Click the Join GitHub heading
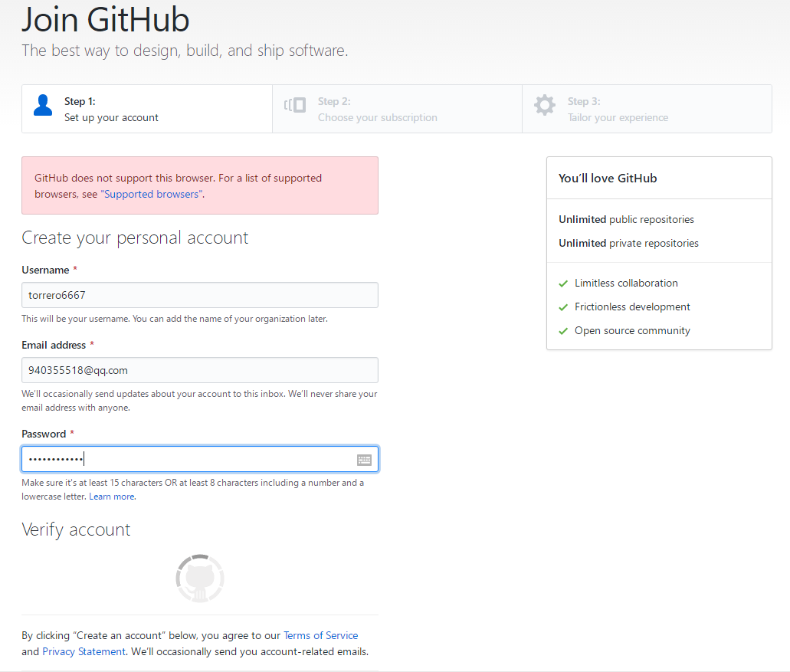The image size is (790, 672). coord(105,20)
